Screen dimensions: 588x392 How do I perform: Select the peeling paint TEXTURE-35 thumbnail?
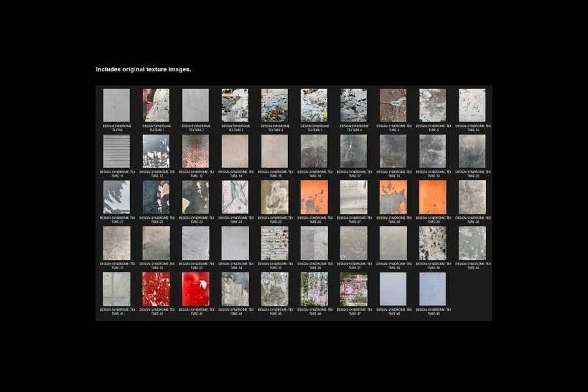click(275, 243)
